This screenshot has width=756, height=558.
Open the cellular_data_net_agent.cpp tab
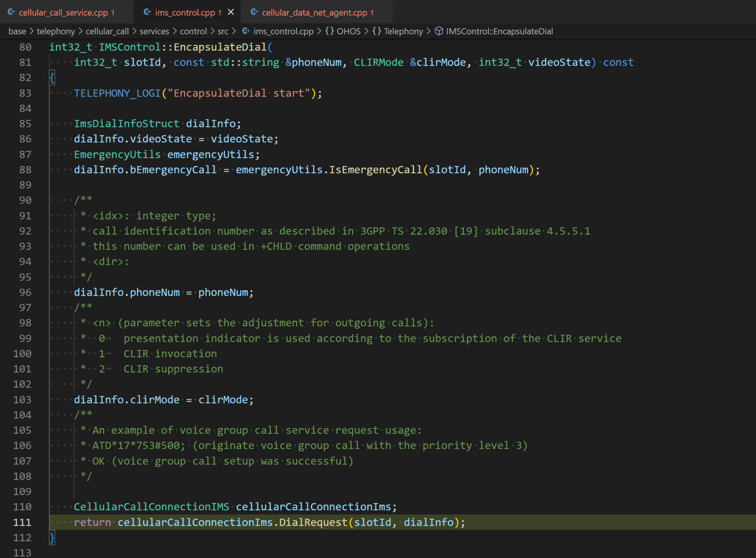pos(317,12)
